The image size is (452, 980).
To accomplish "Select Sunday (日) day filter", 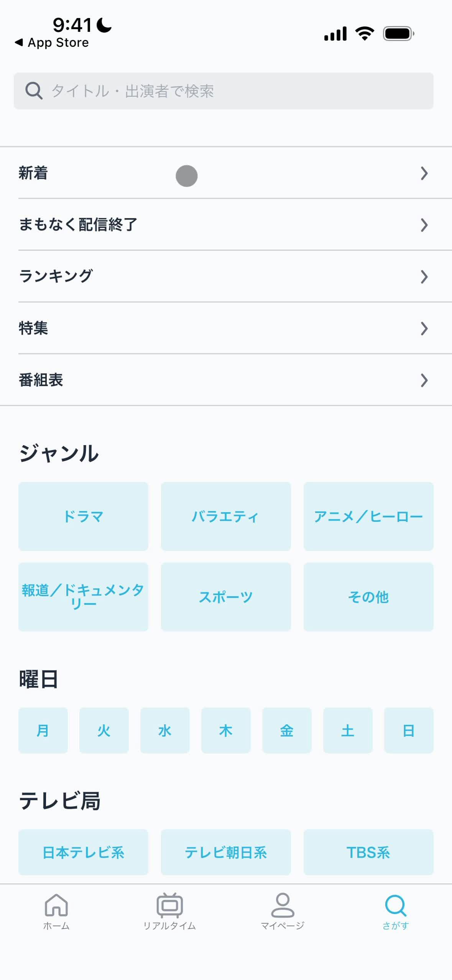I will pos(409,730).
